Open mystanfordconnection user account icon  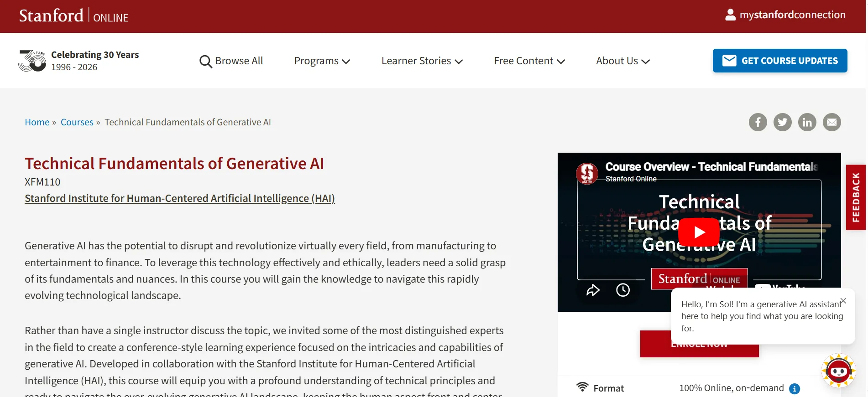pyautogui.click(x=730, y=15)
